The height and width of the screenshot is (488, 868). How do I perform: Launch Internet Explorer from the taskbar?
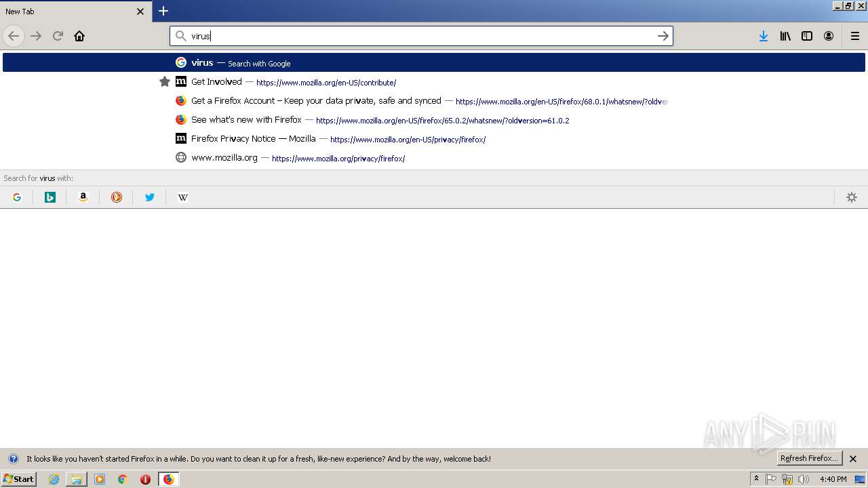click(x=54, y=479)
